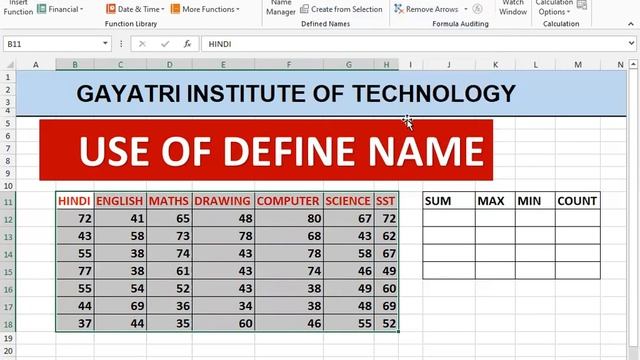Click the Calculate Now icon

click(x=582, y=5)
